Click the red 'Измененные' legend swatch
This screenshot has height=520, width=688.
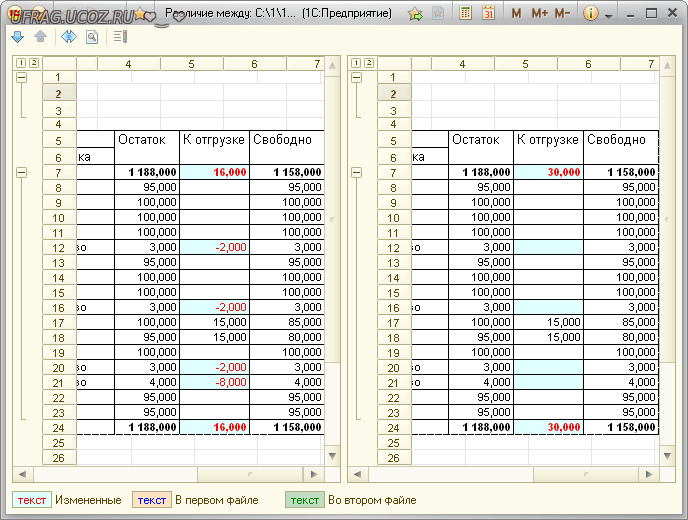pyautogui.click(x=31, y=500)
